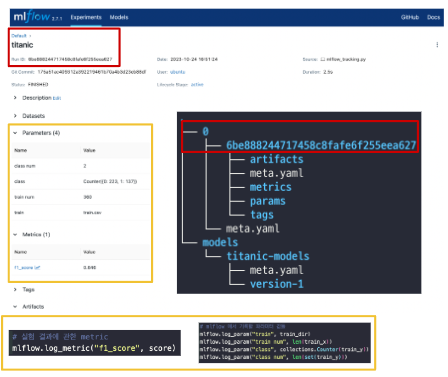The height and width of the screenshot is (377, 448).
Task: Select the titanic run title
Action: coord(22,45)
